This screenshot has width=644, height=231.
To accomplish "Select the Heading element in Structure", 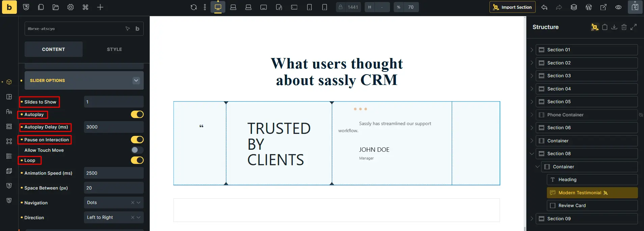I will click(x=592, y=179).
